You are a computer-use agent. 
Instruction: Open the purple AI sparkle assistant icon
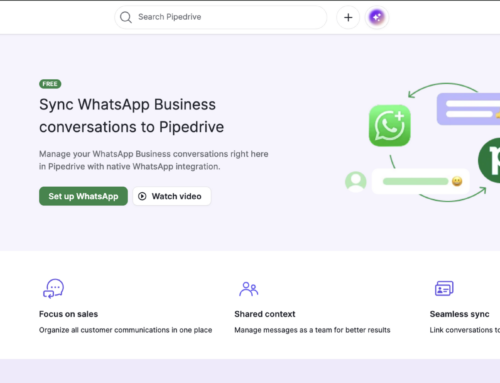(377, 17)
